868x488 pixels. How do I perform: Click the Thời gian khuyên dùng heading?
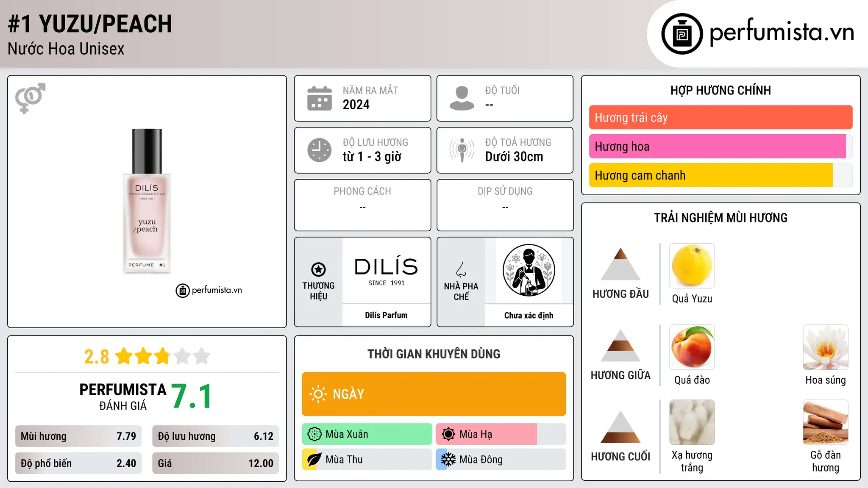click(x=434, y=354)
